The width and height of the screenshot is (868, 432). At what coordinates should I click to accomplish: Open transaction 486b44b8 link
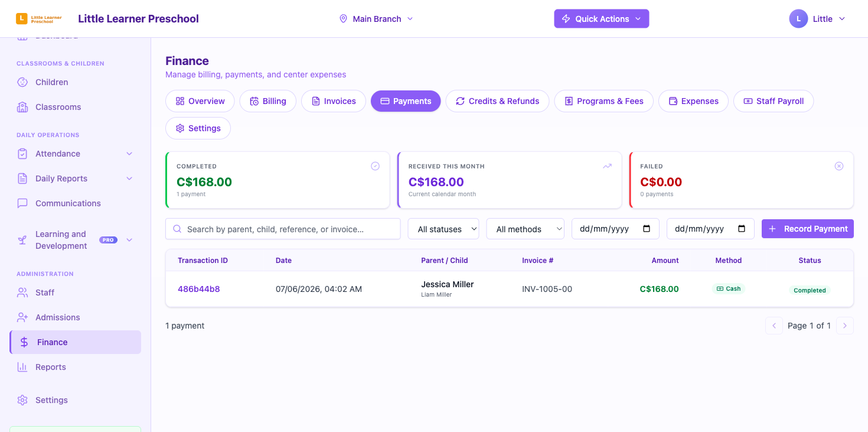[x=199, y=289]
